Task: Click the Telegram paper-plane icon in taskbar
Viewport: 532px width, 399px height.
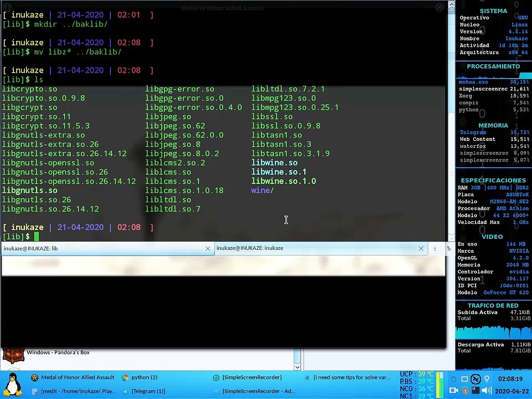Action: coord(125,392)
